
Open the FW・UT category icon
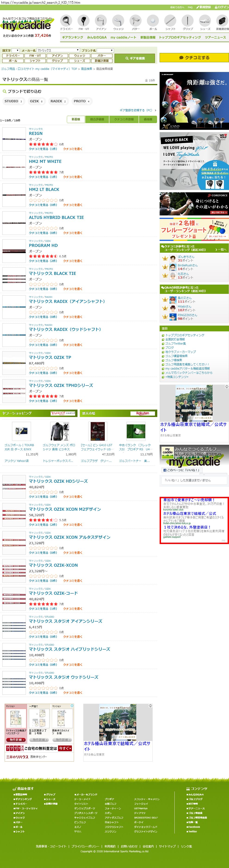click(x=84, y=23)
